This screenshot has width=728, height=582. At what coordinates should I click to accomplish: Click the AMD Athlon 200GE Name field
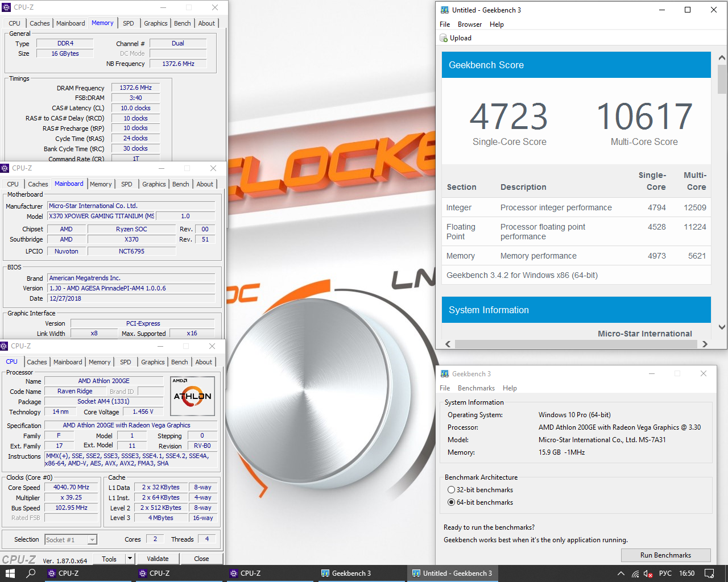pos(104,381)
